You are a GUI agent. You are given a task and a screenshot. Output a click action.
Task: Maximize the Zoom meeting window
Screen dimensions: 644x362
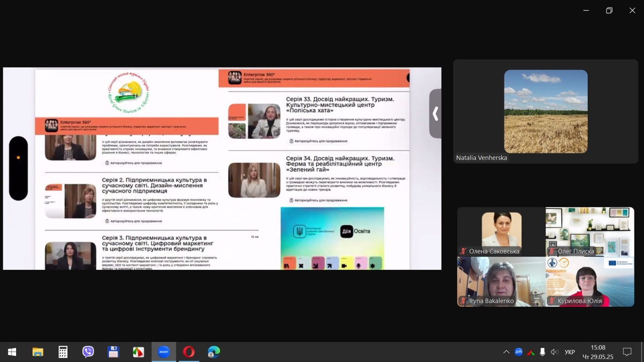609,10
